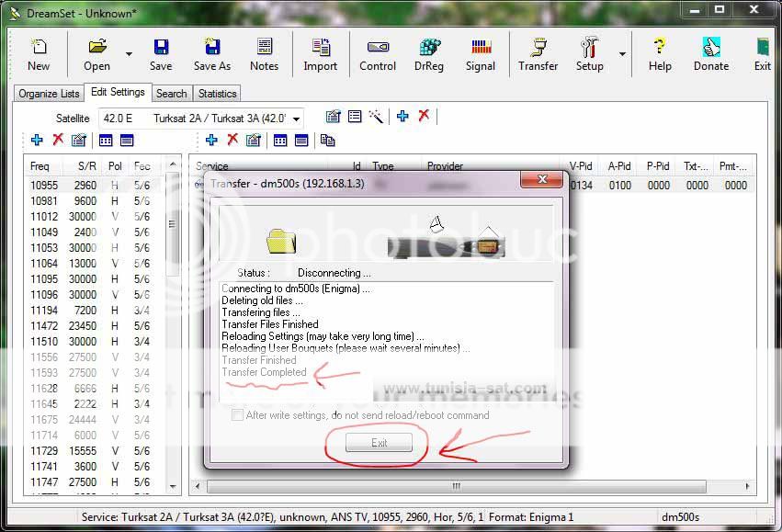Screen dimensions: 782x532
Task: Open a settings file with Open icon
Action: [96, 54]
